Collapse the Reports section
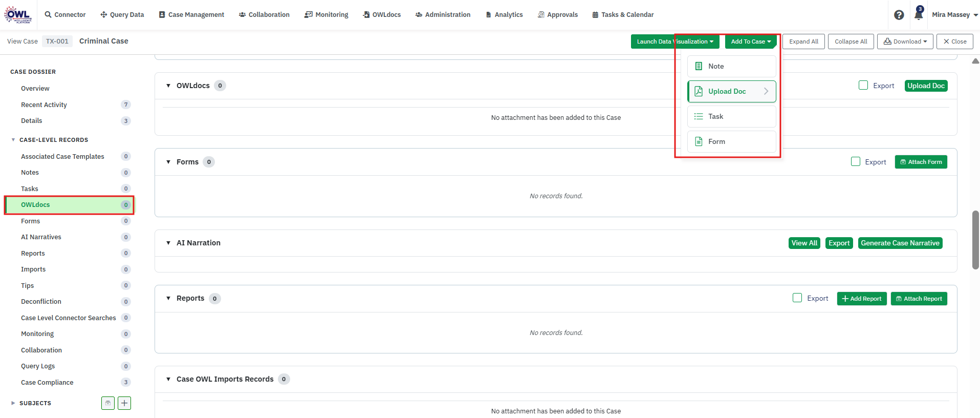 tap(168, 298)
